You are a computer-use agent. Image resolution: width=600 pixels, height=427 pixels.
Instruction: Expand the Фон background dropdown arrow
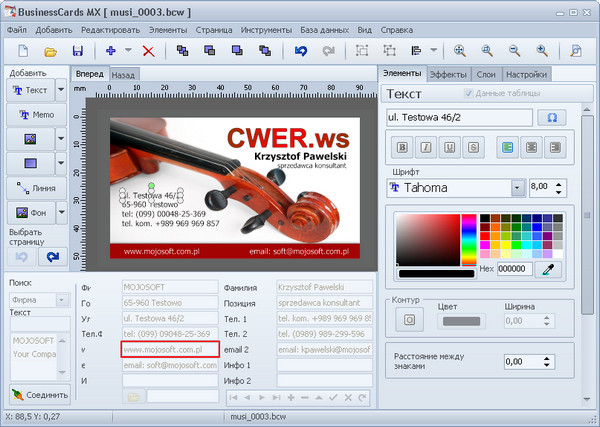pos(61,212)
